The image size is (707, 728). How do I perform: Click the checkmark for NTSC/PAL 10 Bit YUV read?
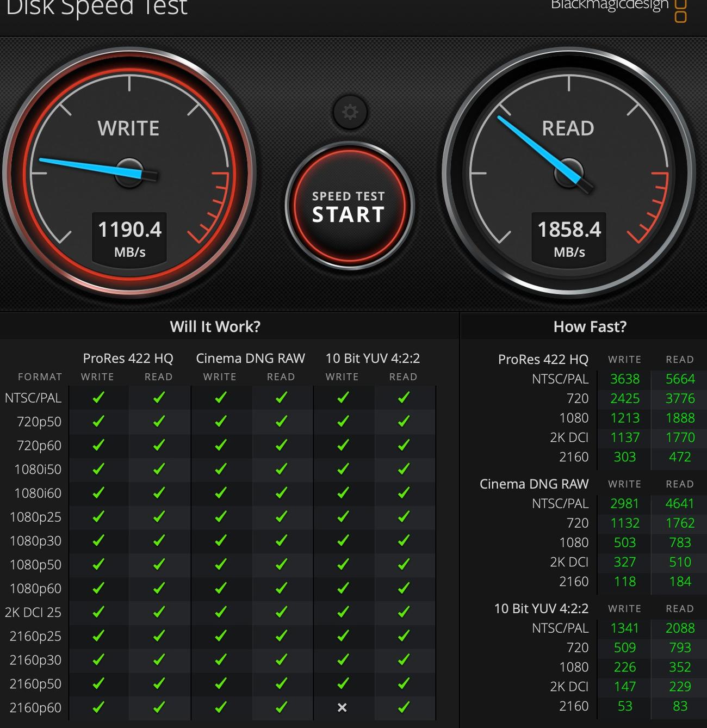click(x=404, y=398)
